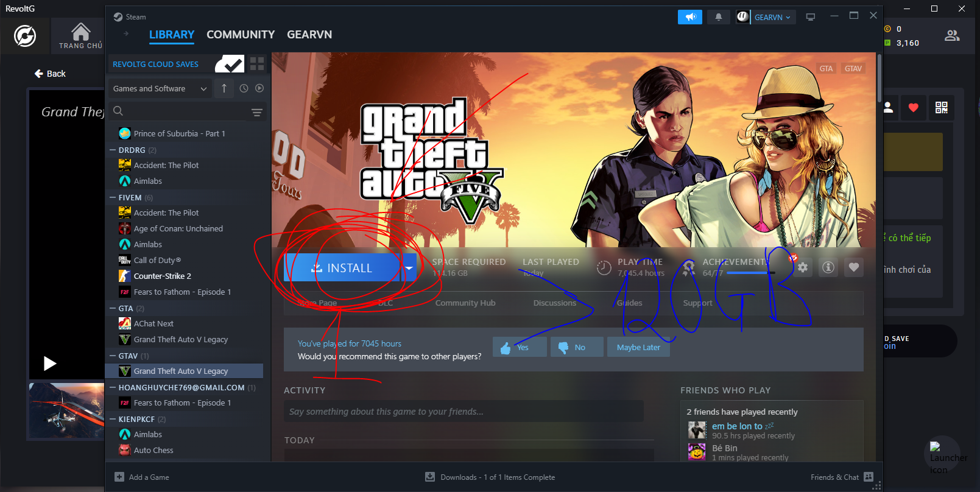
Task: Open the Games and Software filter dropdown
Action: tap(160, 88)
